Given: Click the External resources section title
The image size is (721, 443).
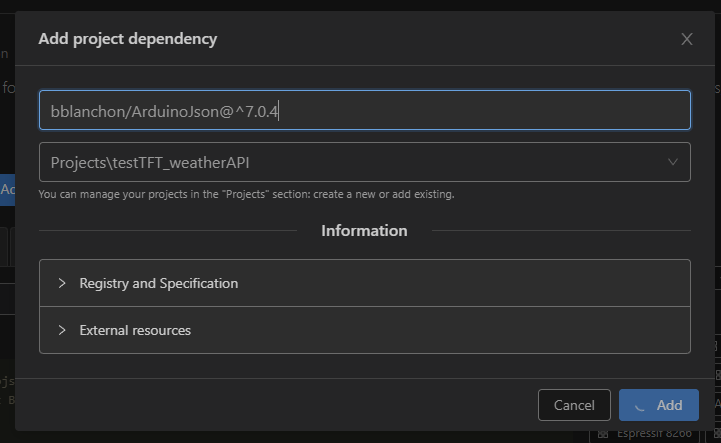Looking at the screenshot, I should coord(135,330).
